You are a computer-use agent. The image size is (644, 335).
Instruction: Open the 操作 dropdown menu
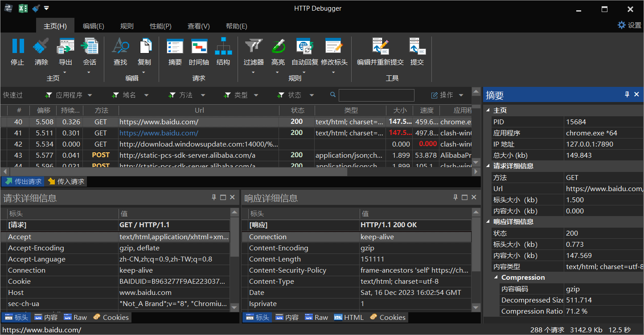click(447, 95)
